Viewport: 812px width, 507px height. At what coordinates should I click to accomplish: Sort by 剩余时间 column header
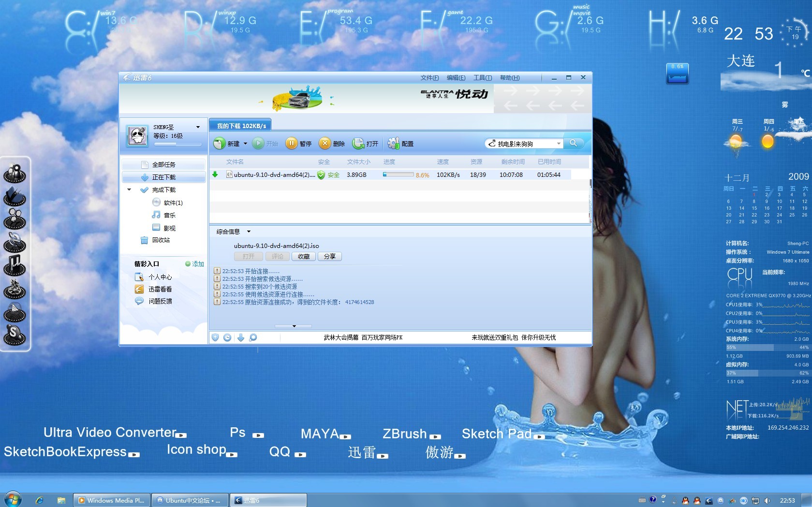(513, 162)
